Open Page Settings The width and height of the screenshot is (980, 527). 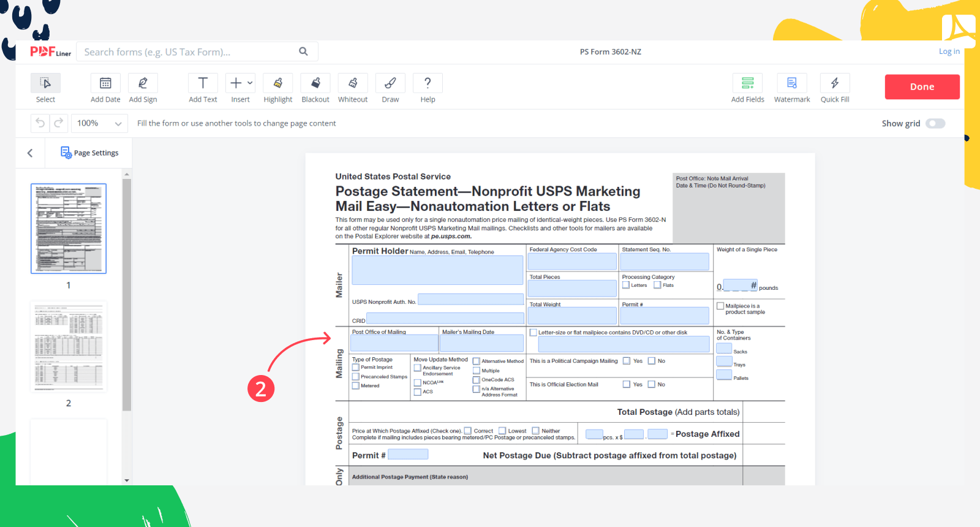click(89, 153)
